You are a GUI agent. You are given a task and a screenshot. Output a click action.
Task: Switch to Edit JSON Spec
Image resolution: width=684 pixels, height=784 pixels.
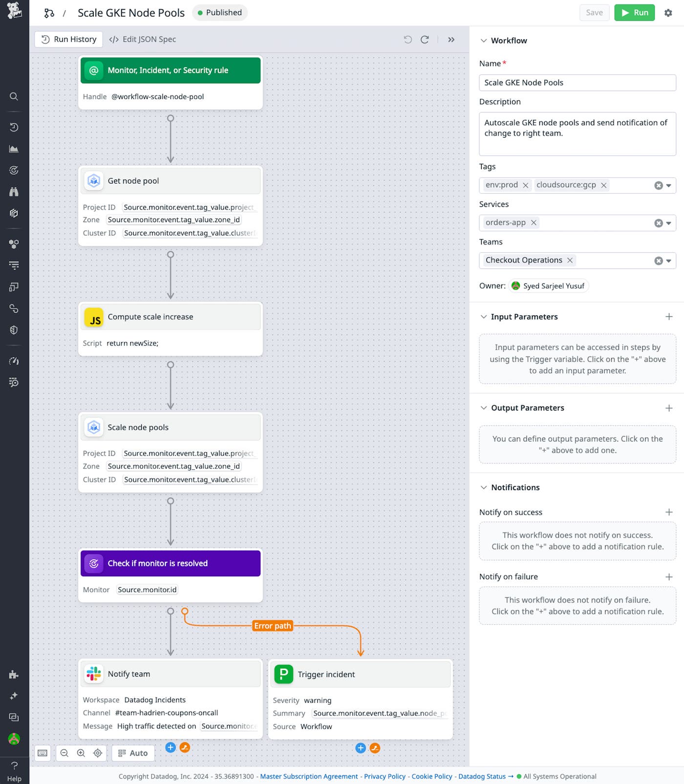pos(143,39)
